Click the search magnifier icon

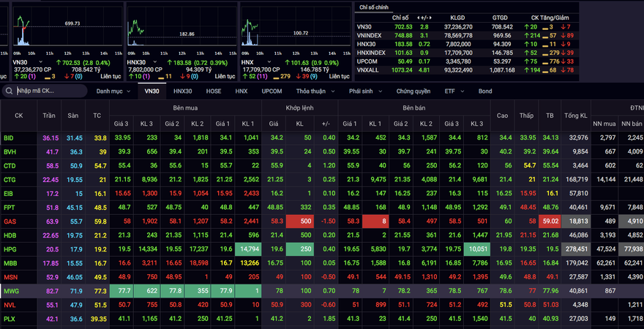(9, 91)
